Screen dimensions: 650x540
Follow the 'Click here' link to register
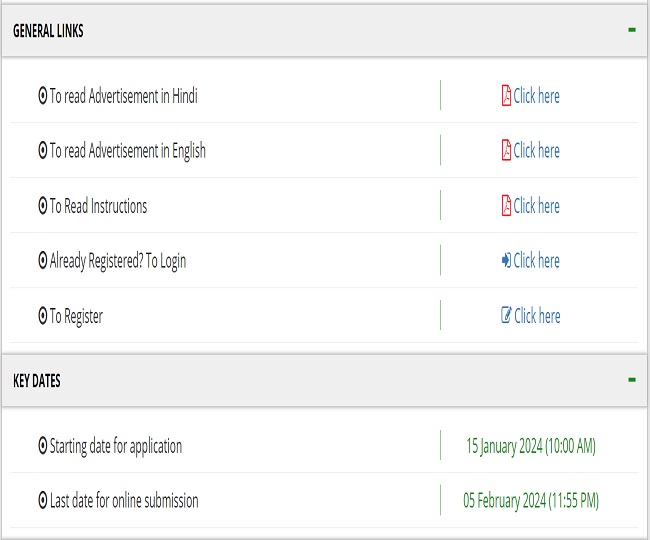pyautogui.click(x=537, y=316)
